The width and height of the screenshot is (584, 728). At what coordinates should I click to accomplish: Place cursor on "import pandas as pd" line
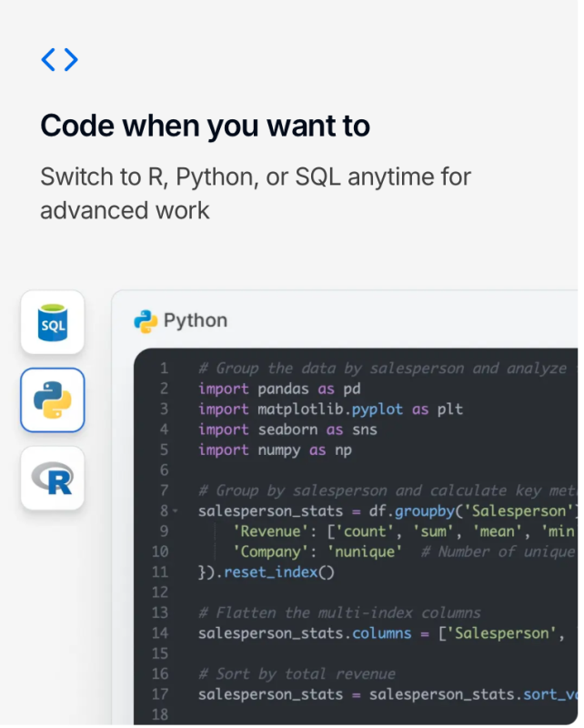click(285, 389)
